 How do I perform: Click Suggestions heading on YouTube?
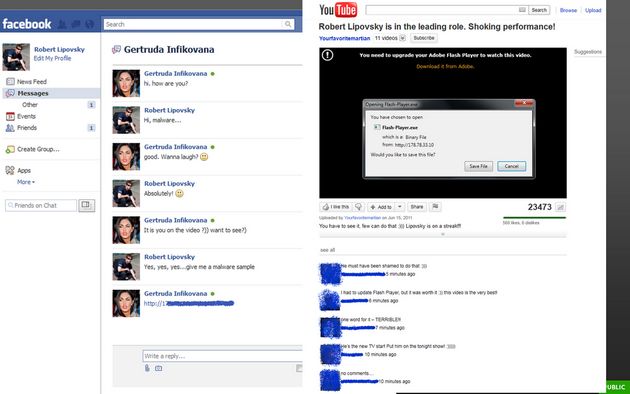click(588, 52)
